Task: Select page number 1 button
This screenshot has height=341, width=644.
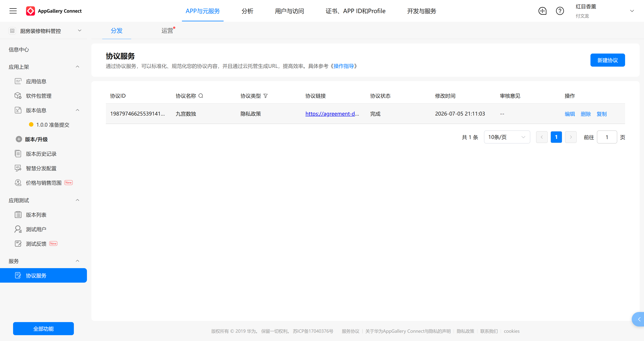Action: pyautogui.click(x=556, y=137)
